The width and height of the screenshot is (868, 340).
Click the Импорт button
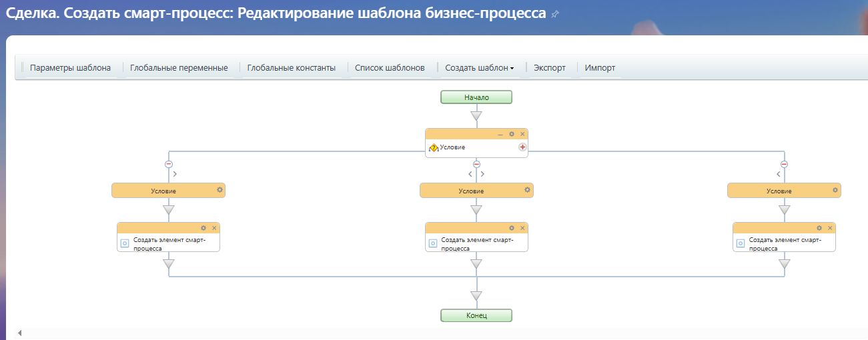click(x=600, y=67)
